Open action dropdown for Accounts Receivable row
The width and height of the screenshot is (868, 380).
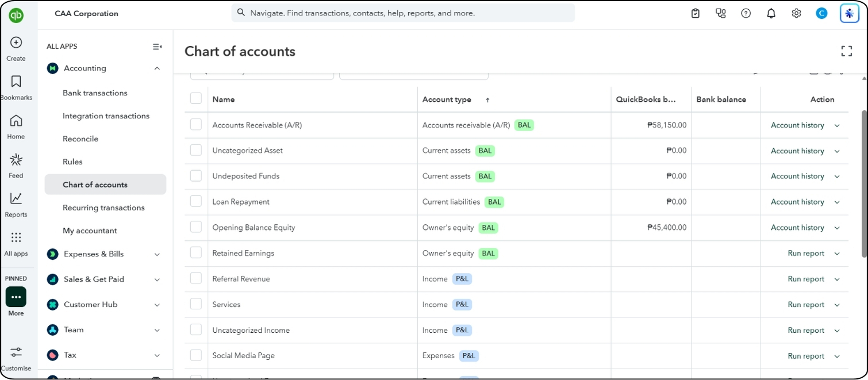(x=837, y=125)
